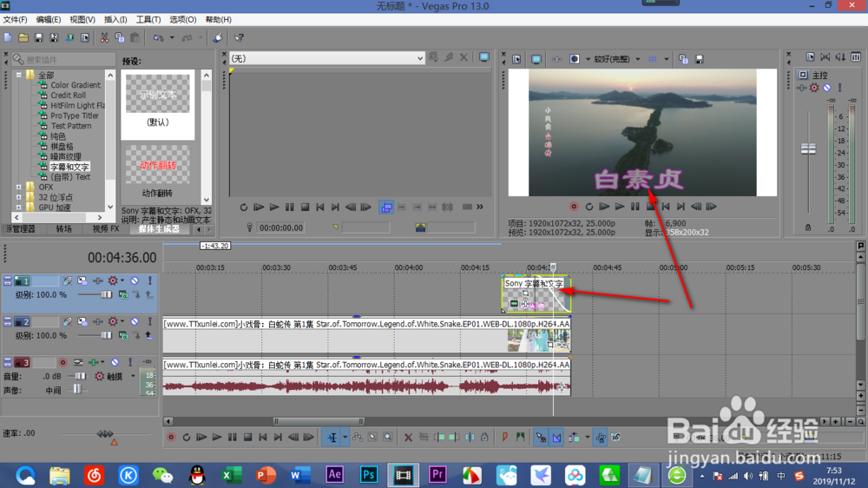Click the plug-in search field
The height and width of the screenshot is (488, 868).
tap(63, 59)
